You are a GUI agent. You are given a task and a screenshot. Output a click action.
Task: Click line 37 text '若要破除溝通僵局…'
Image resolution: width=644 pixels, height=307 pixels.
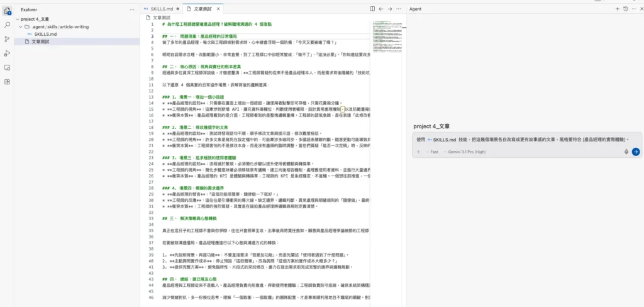pos(220,242)
